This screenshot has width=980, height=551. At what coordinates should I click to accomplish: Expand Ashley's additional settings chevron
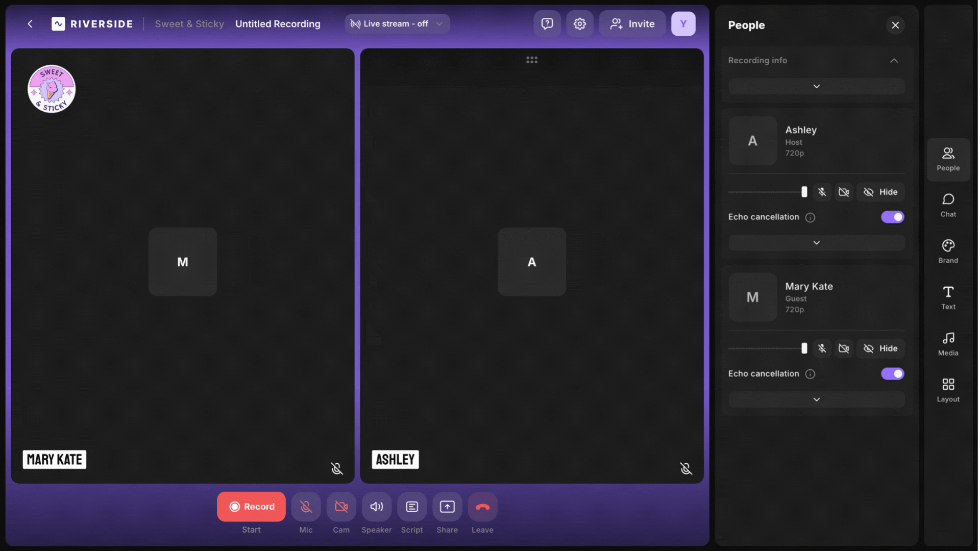816,243
